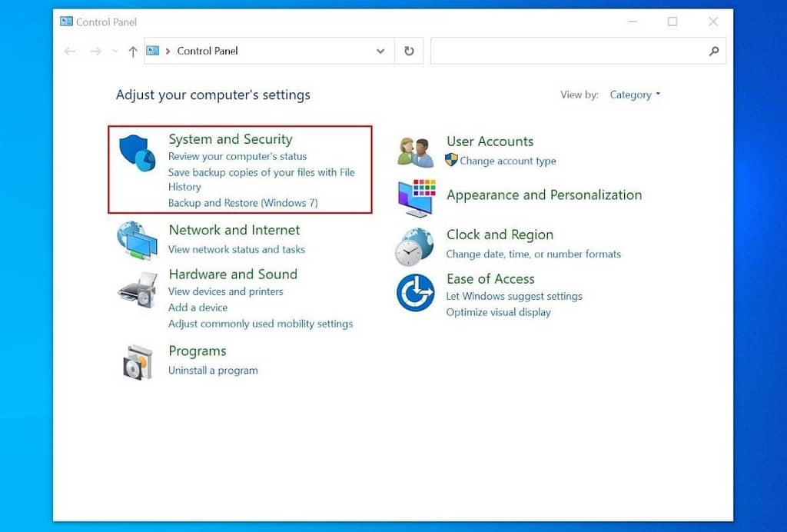Go up one level with Up arrow
This screenshot has height=532, width=787.
tap(132, 52)
